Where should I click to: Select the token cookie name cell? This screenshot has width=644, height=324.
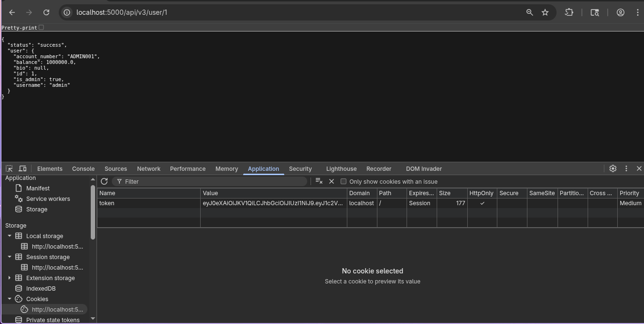click(149, 203)
